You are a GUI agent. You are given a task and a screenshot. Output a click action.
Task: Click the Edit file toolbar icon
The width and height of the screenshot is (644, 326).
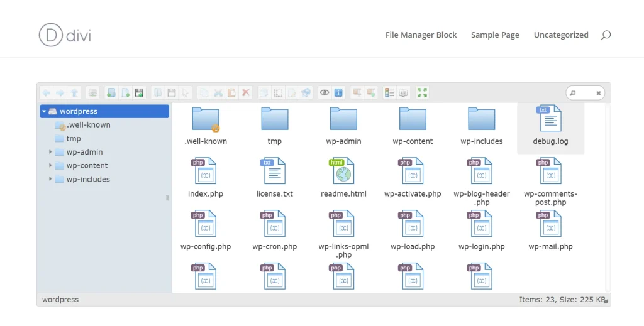click(x=292, y=93)
